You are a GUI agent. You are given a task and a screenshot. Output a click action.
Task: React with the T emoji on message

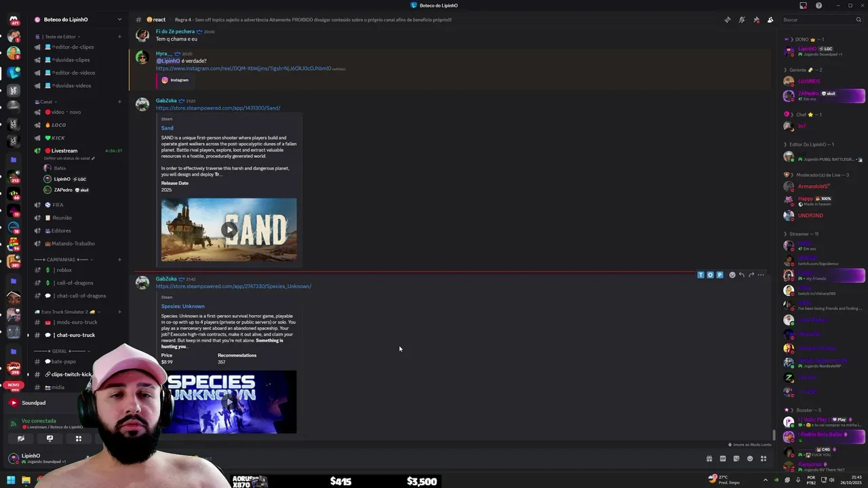point(701,275)
